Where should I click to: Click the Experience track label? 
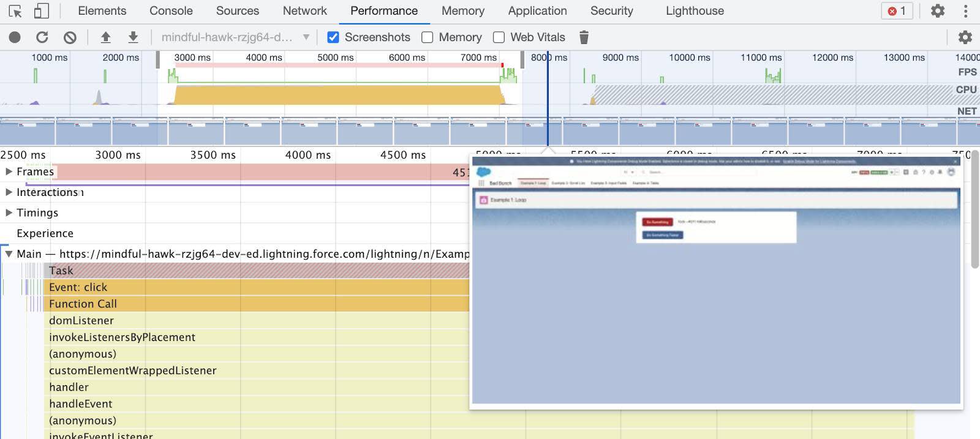tap(45, 233)
